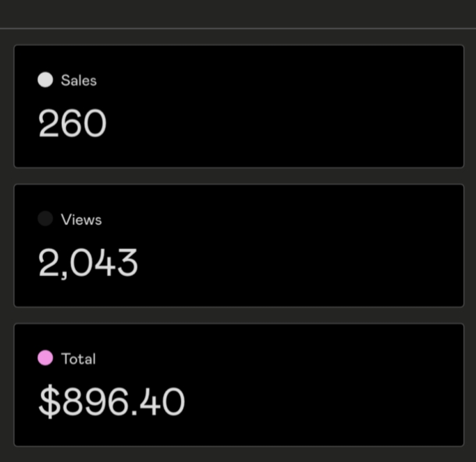Open the Total revenue stat card
476x462 pixels.
click(x=239, y=385)
